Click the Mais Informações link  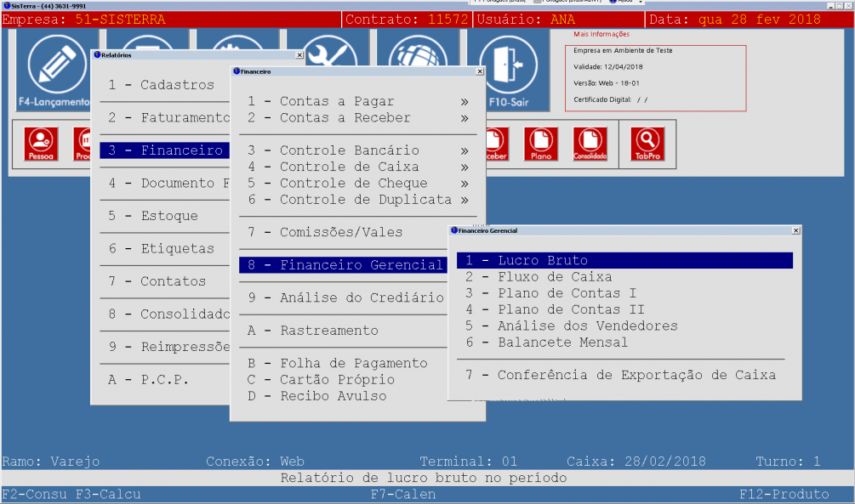[x=601, y=35]
